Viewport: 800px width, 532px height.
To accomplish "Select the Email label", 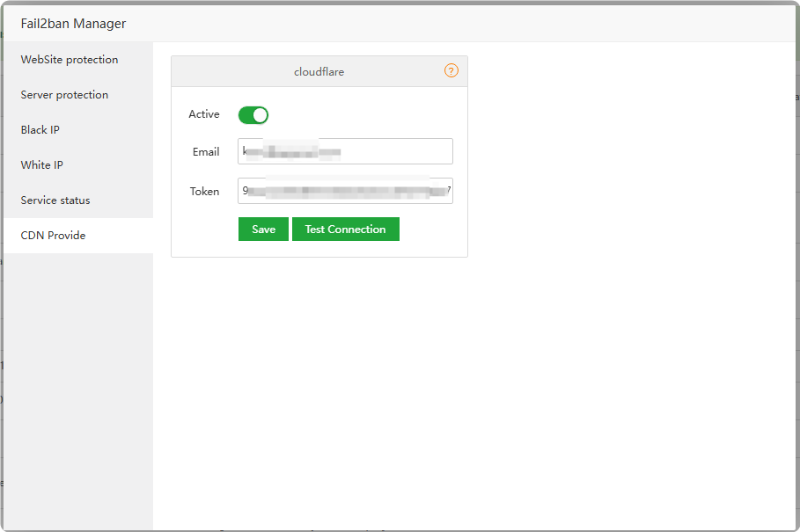I will pos(206,152).
